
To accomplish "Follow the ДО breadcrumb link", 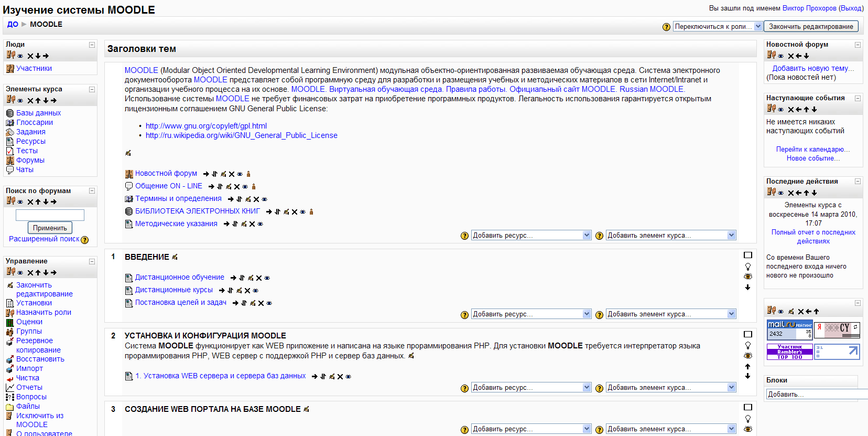I will tap(13, 24).
